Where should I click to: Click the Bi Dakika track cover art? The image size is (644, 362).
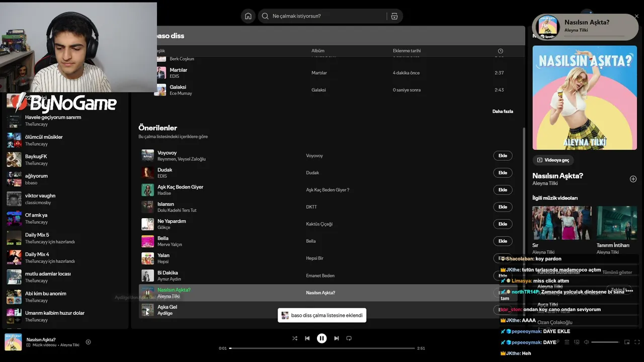click(147, 276)
